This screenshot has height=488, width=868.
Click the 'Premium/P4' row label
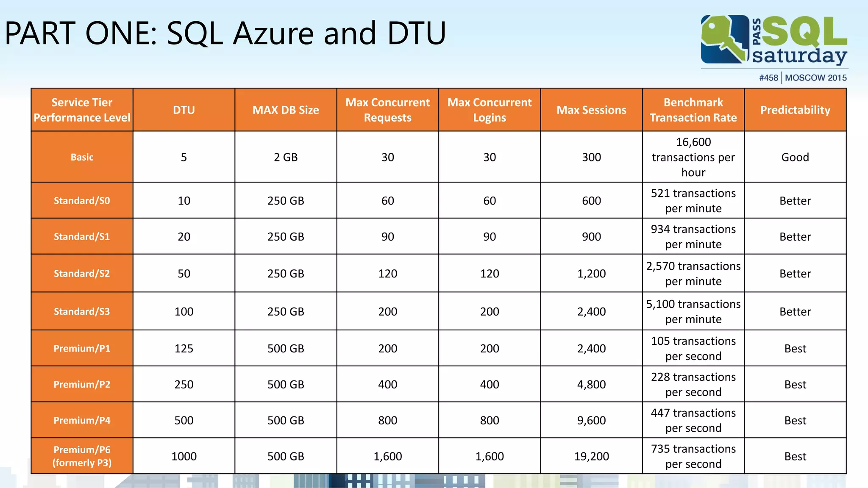[x=82, y=420]
